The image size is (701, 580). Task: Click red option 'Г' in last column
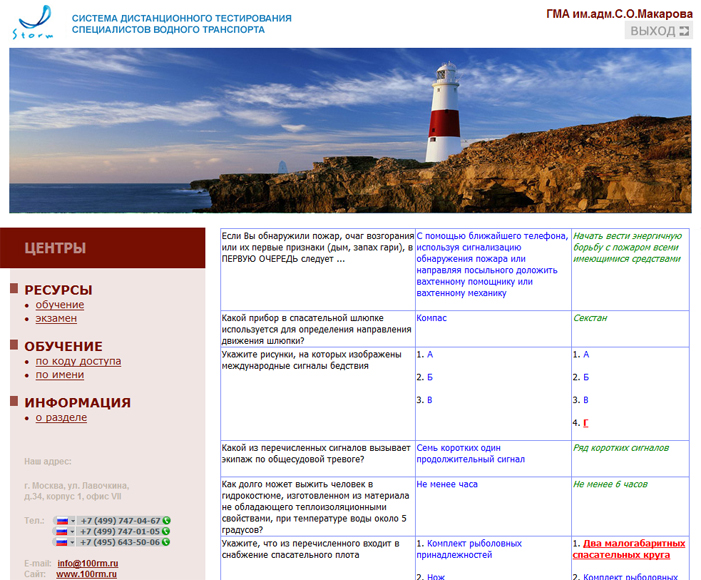(x=586, y=423)
